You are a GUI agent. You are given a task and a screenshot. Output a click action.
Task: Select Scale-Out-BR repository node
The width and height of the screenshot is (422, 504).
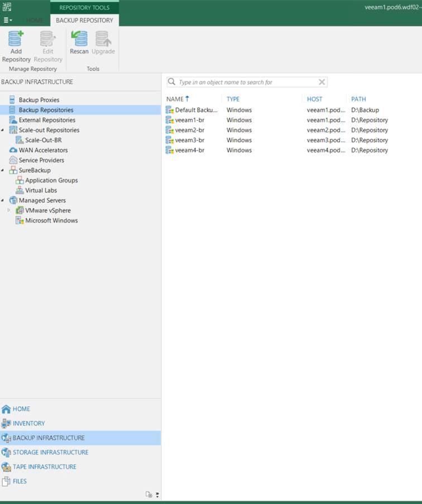click(x=44, y=140)
